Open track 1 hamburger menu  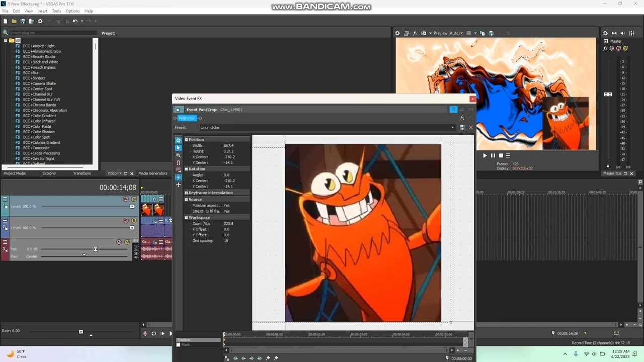5,199
